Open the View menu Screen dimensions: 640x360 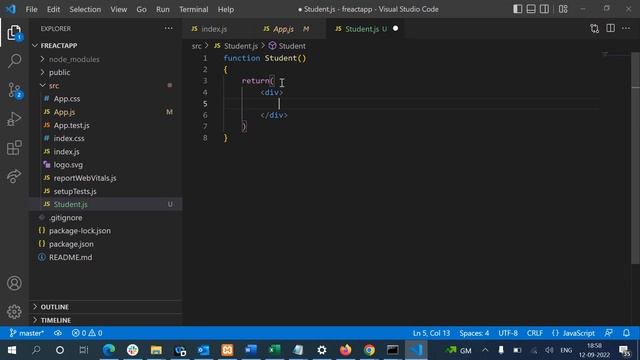point(118,9)
